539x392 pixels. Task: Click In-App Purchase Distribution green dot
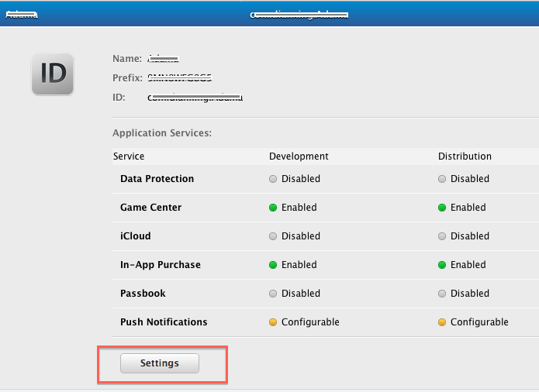442,265
